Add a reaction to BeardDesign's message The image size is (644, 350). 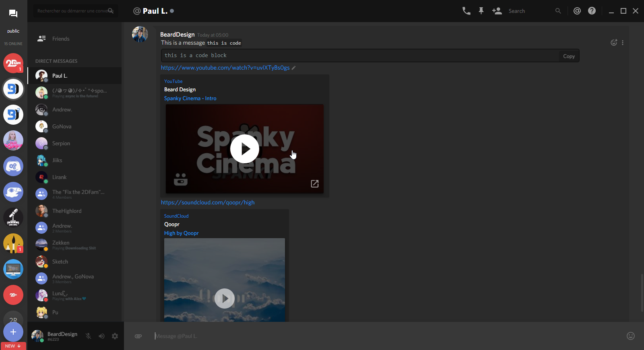pyautogui.click(x=614, y=43)
